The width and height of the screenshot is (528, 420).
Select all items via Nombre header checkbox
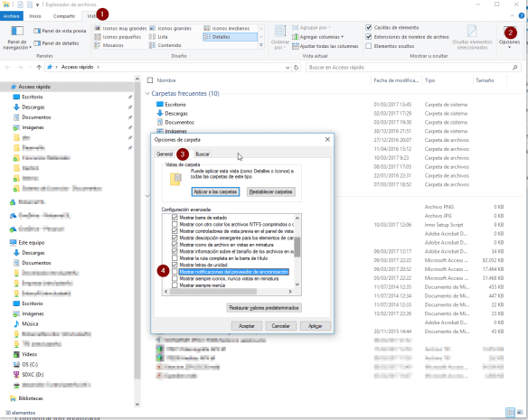[150, 80]
